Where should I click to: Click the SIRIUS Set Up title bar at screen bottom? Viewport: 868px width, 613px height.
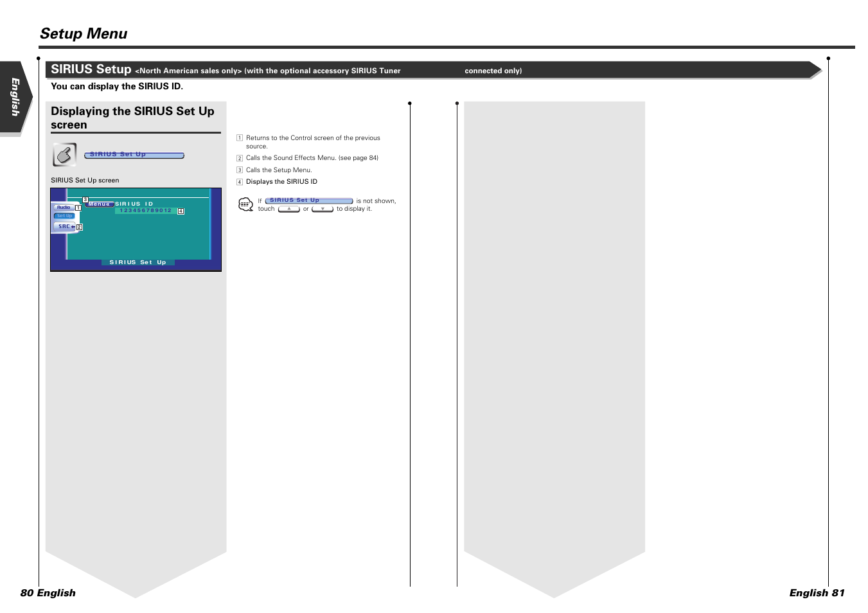tap(137, 262)
